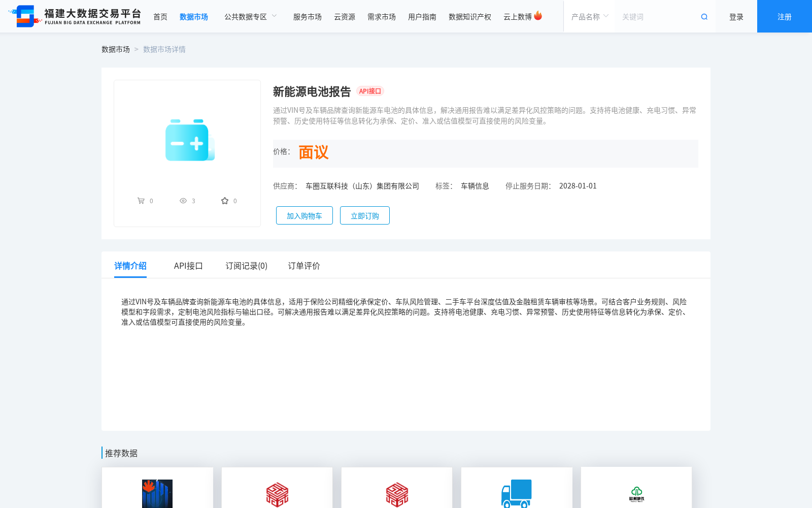Click the 立即订购 button
Image resolution: width=812 pixels, height=508 pixels.
pos(365,215)
